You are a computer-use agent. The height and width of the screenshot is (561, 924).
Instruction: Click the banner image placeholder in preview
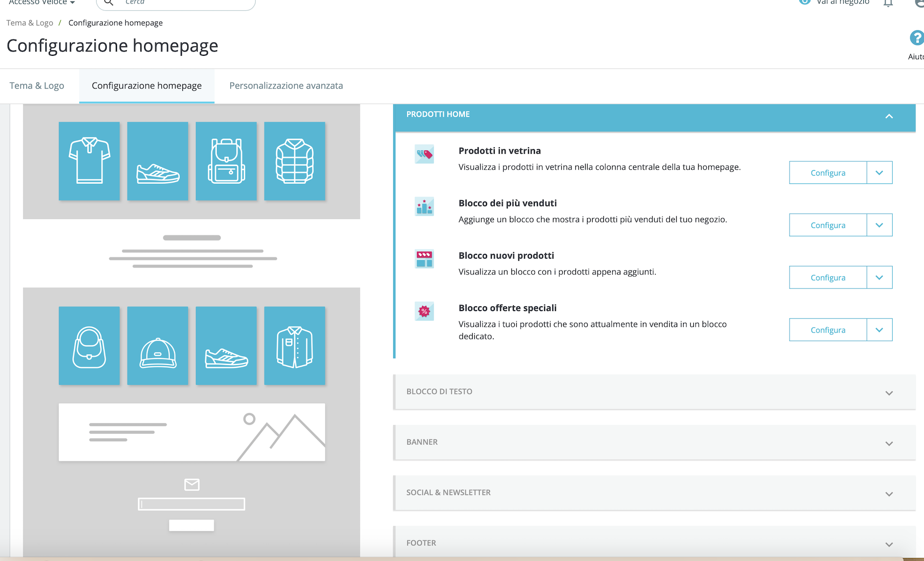point(192,432)
